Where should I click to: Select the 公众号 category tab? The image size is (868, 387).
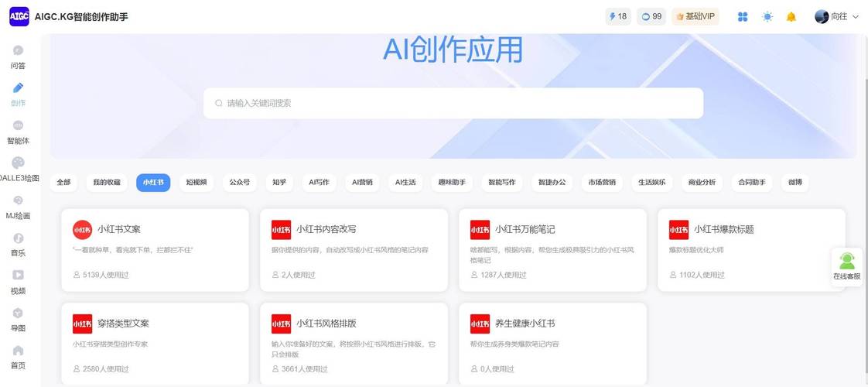pos(240,183)
